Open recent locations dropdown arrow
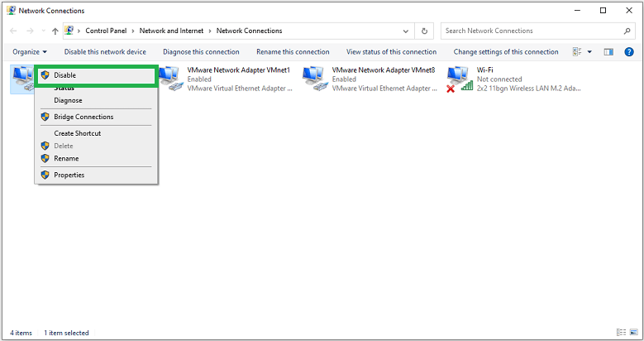Image resolution: width=644 pixels, height=341 pixels. point(44,31)
